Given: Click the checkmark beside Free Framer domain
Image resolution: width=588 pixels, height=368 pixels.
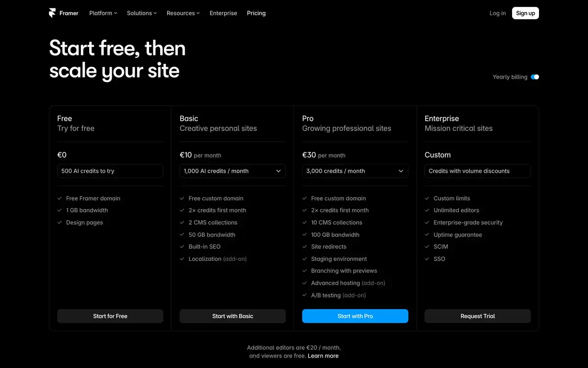Looking at the screenshot, I should (60, 198).
